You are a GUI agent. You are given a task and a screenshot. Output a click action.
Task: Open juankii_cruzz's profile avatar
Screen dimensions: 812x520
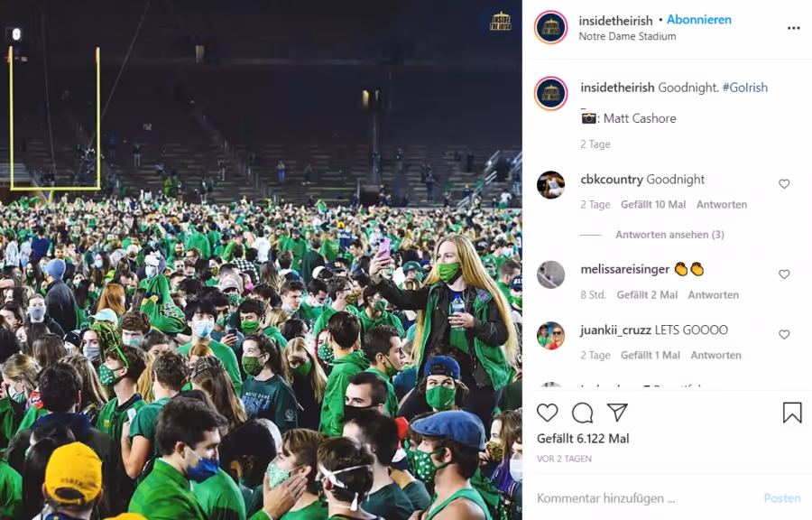pyautogui.click(x=550, y=336)
